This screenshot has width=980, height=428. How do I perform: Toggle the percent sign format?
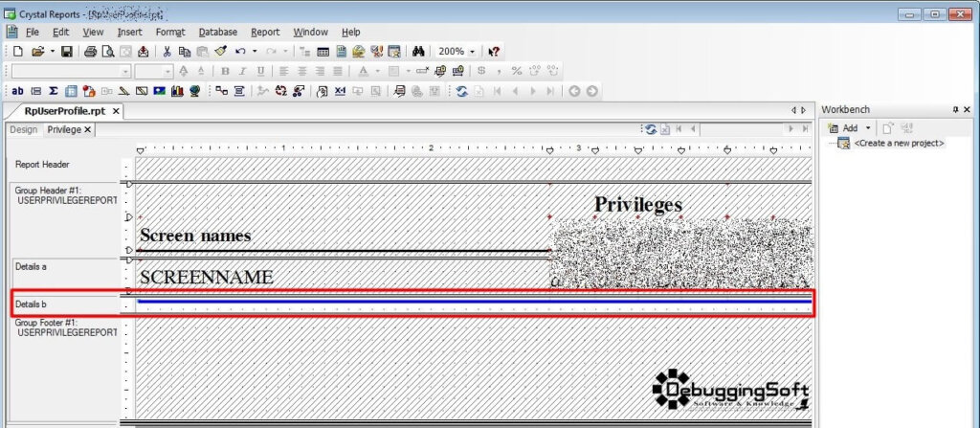(x=516, y=71)
